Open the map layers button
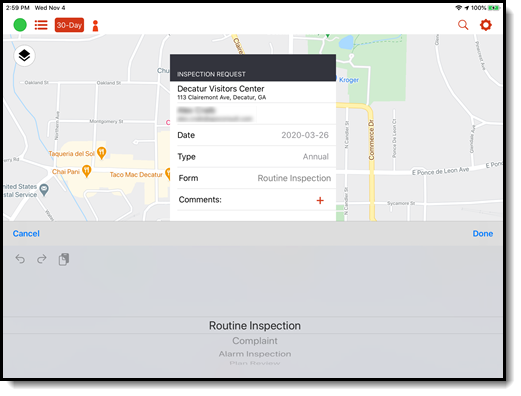 coord(24,56)
